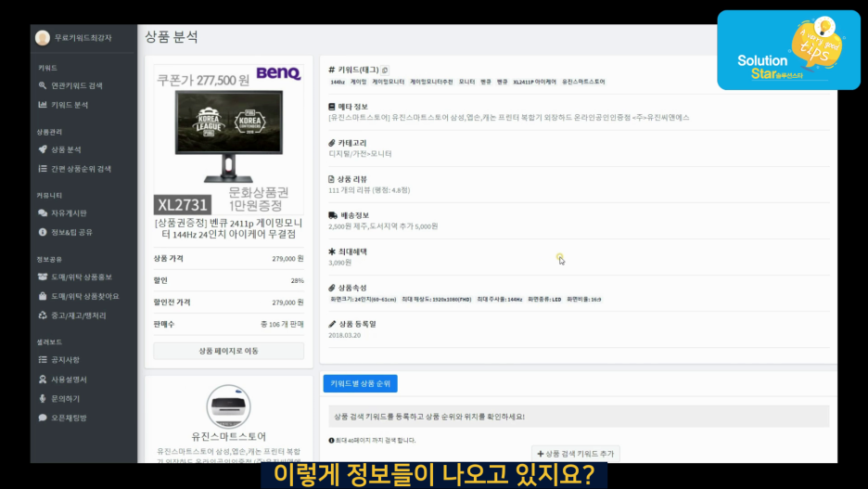Click 상품 페이지로 이동 button

pos(229,351)
